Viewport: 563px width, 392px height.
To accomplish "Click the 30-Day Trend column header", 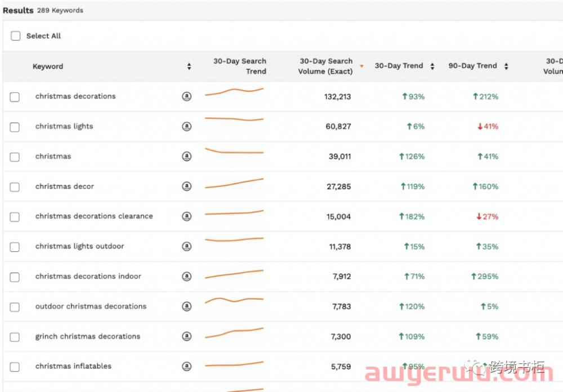I will click(x=399, y=66).
